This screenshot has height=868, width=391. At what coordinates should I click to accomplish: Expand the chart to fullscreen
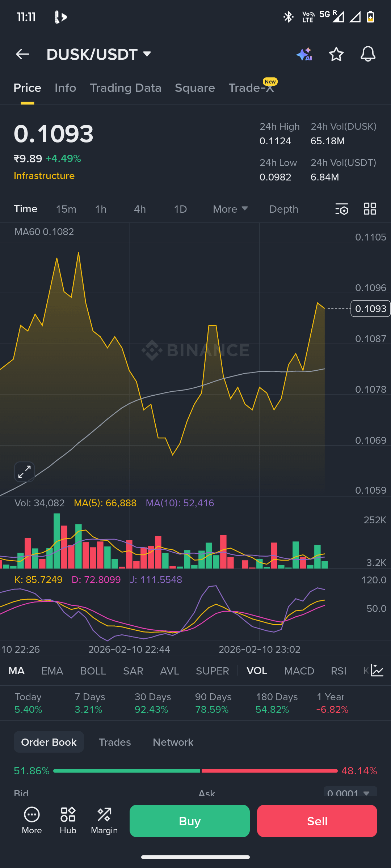tap(24, 472)
